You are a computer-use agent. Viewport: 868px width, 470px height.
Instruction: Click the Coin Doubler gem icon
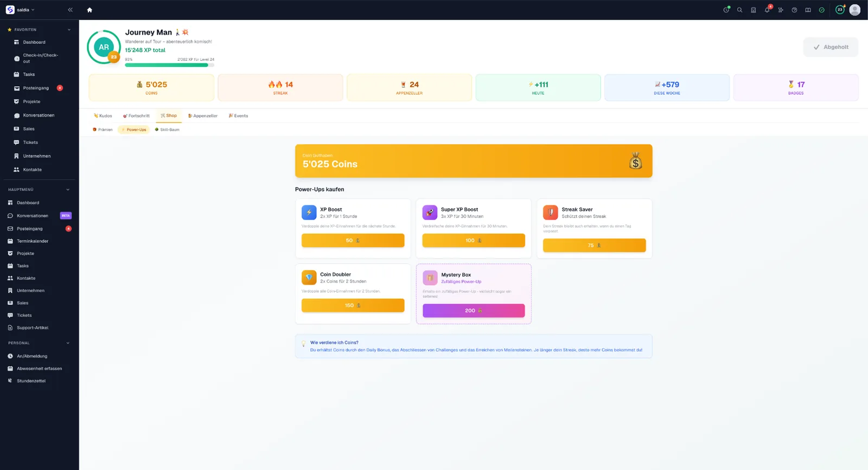pos(309,278)
